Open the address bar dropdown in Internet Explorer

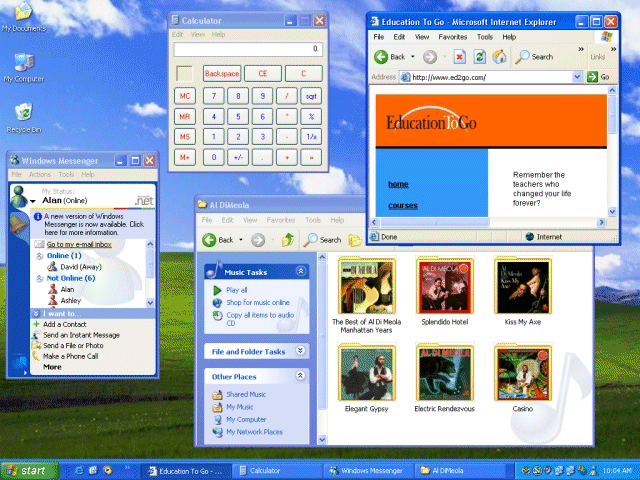pyautogui.click(x=577, y=77)
